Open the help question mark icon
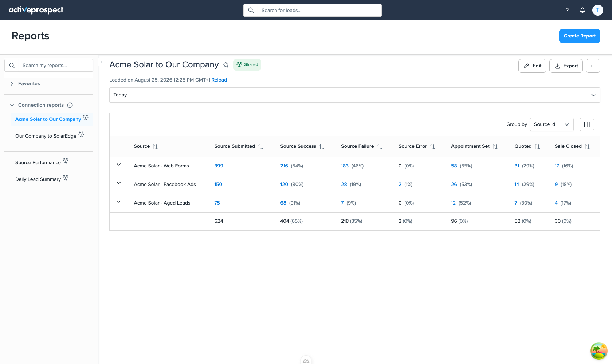612x364 pixels. pyautogui.click(x=567, y=10)
